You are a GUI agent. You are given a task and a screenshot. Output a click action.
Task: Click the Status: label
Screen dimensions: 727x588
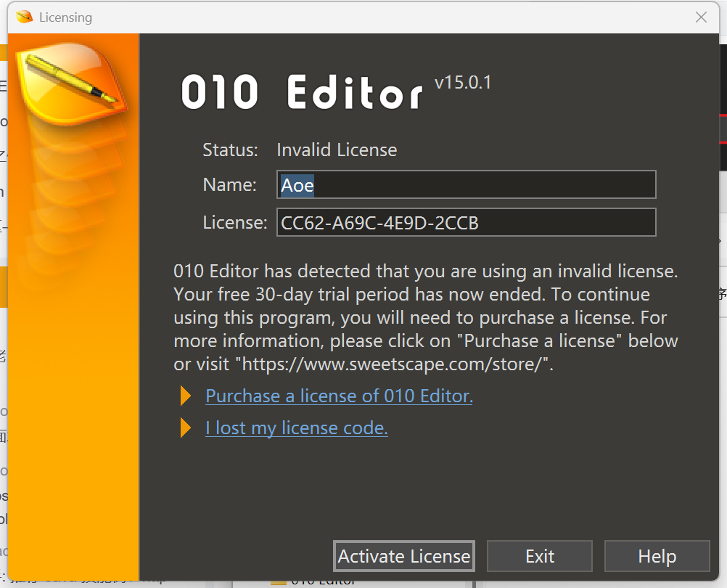230,150
